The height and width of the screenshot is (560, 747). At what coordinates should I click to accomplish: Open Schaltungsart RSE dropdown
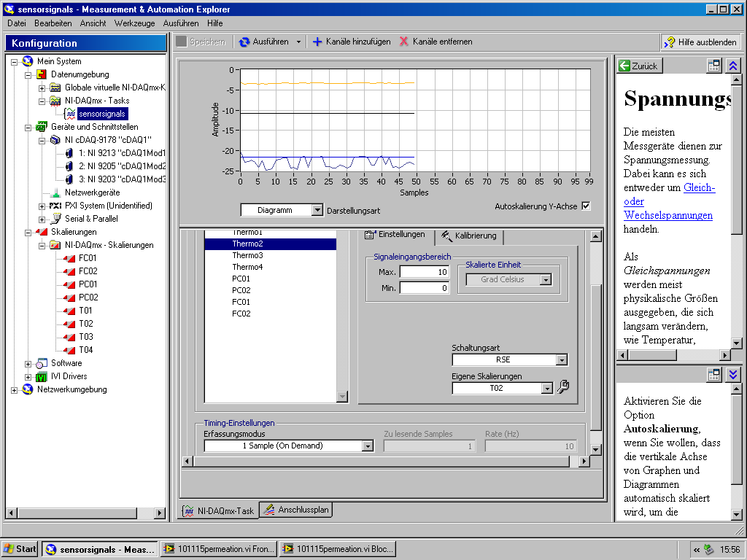click(561, 359)
